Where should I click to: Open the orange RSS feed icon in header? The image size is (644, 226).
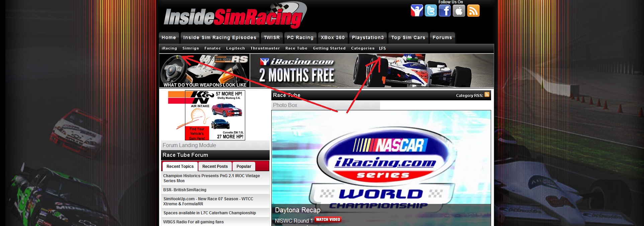tap(473, 11)
